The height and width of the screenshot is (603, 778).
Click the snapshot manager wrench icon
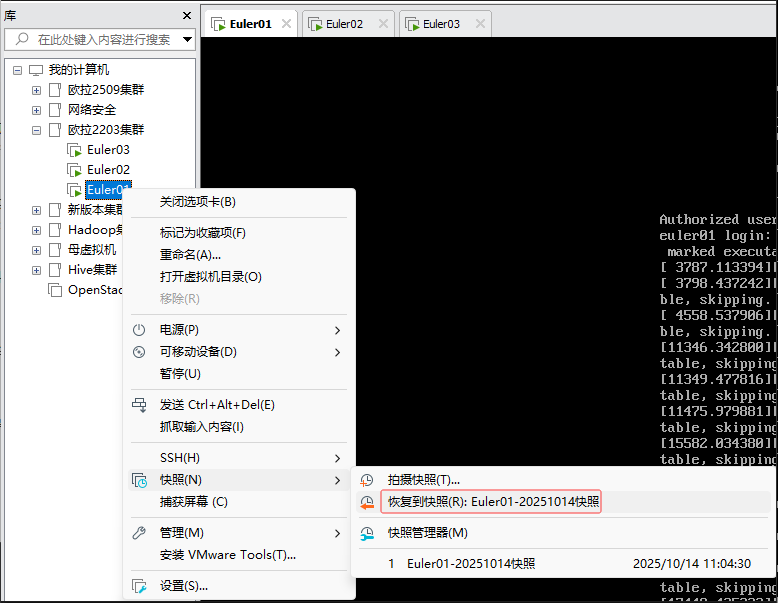point(367,534)
